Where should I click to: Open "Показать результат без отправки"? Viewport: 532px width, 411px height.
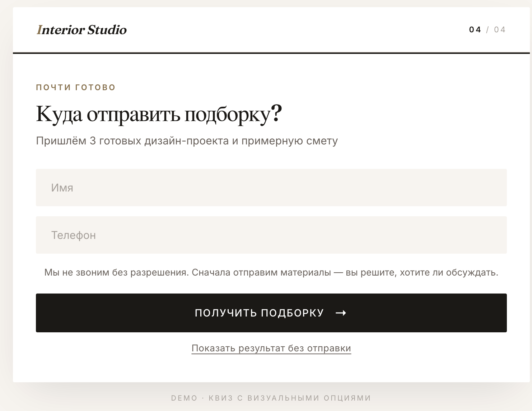pos(271,348)
